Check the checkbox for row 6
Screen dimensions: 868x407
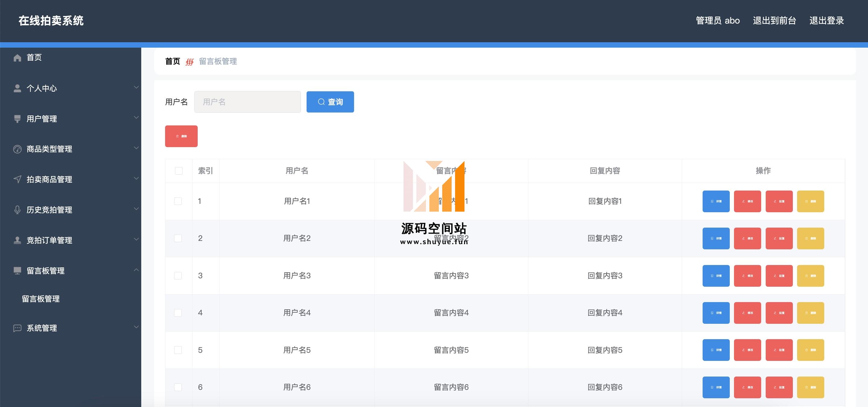click(178, 387)
